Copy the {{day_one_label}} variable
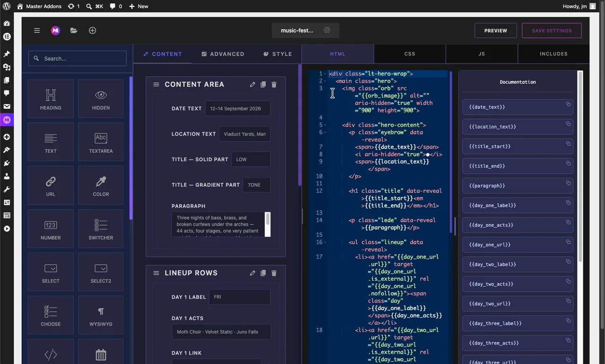The width and height of the screenshot is (605, 364). 568,202
